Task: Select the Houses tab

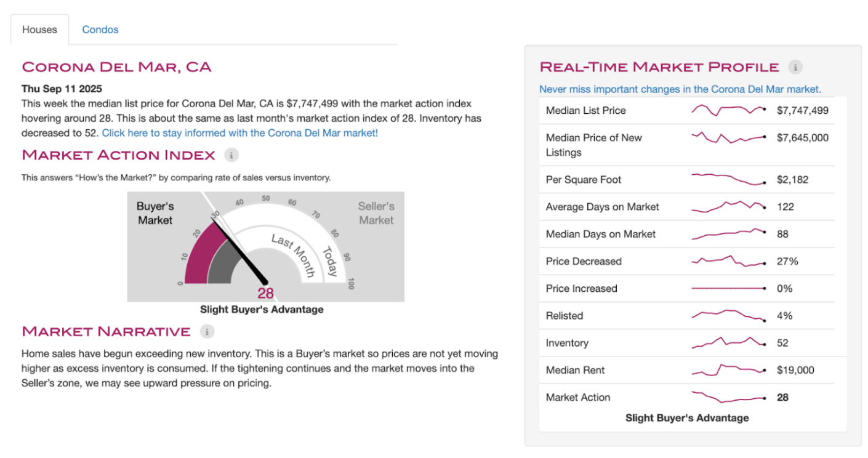Action: point(39,30)
